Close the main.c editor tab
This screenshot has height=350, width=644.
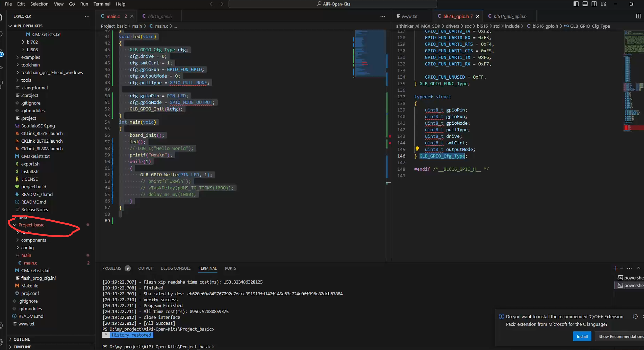pyautogui.click(x=132, y=16)
